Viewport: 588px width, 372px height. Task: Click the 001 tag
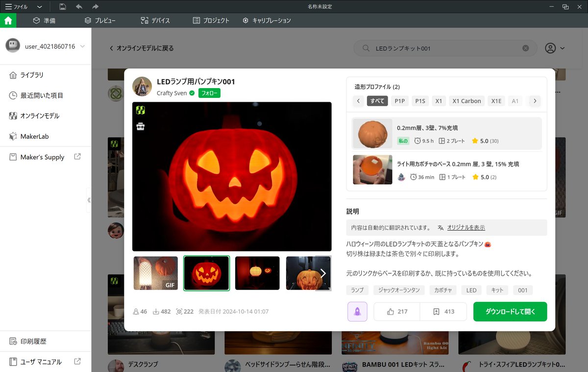(x=523, y=290)
